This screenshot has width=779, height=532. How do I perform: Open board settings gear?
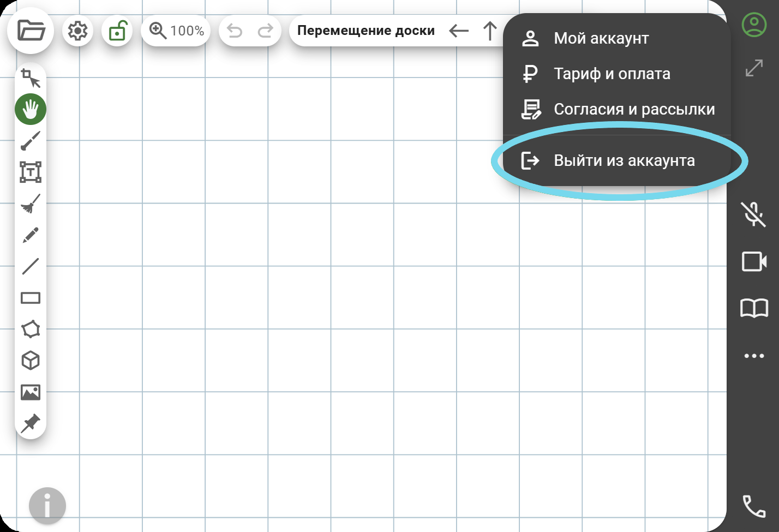(x=77, y=31)
